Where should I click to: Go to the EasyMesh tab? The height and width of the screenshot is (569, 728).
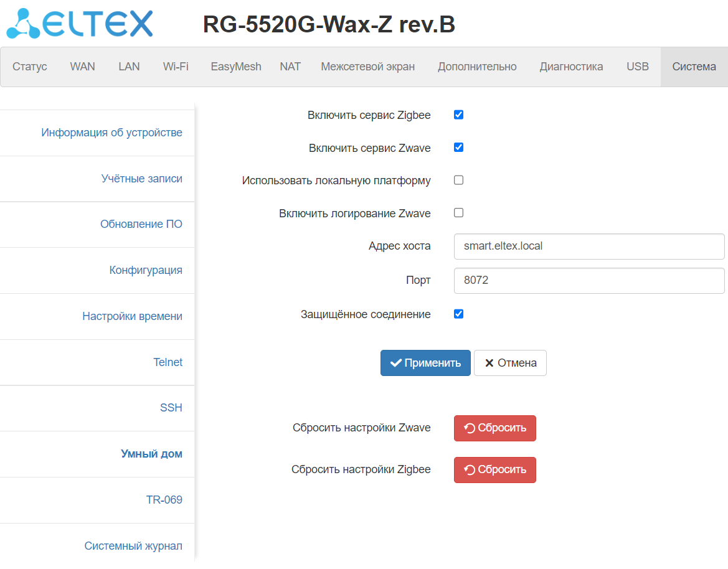236,67
